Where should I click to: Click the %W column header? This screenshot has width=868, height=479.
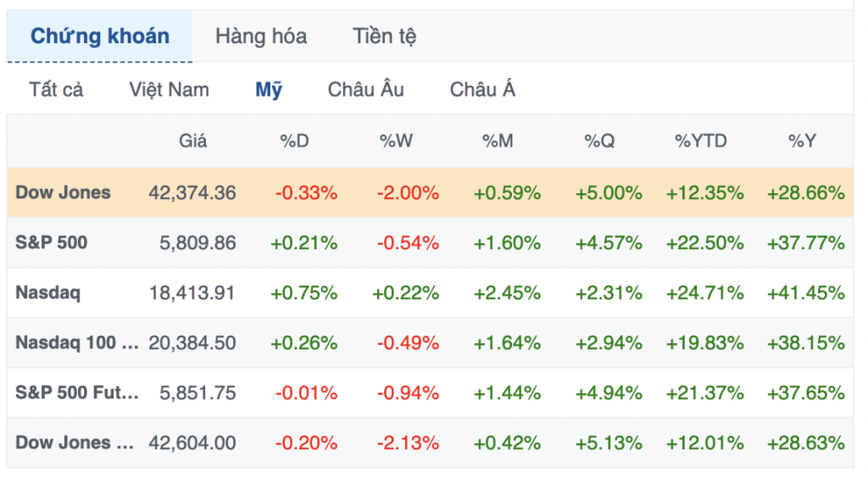[396, 142]
